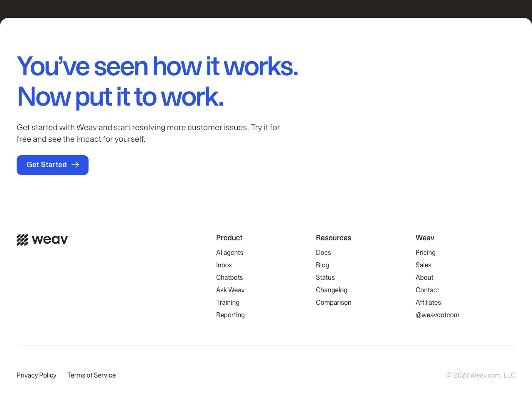Viewport: 532px width, 400px height.
Task: Open the AI agents product link
Action: coord(229,252)
